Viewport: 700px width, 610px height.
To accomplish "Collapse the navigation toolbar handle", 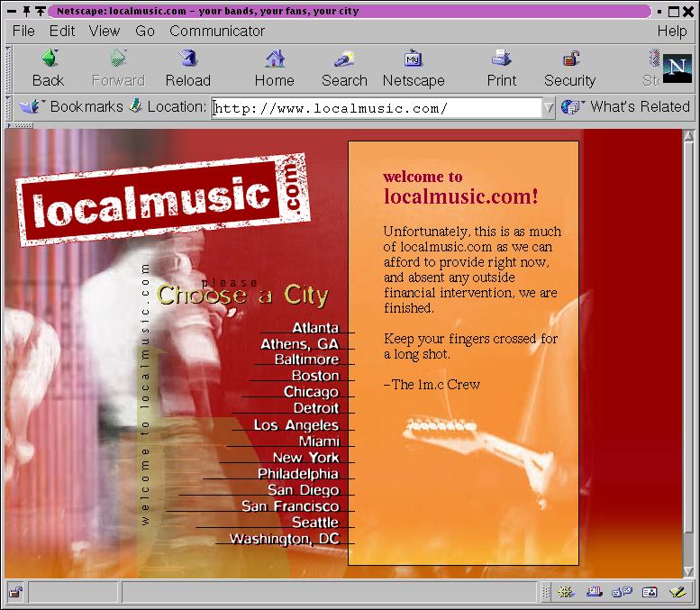I will (x=8, y=68).
